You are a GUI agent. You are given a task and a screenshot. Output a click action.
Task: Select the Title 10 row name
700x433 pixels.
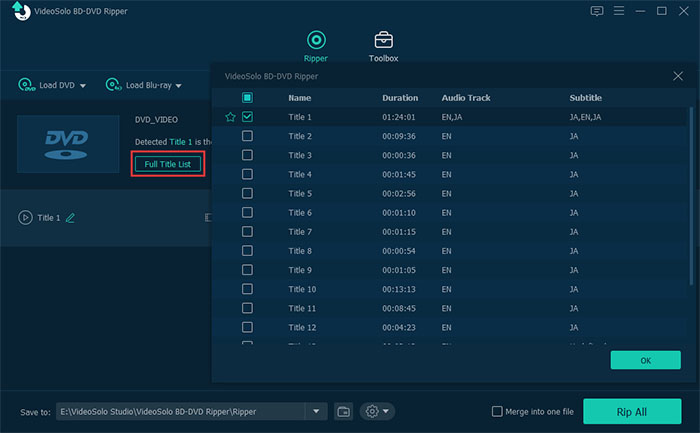click(302, 289)
